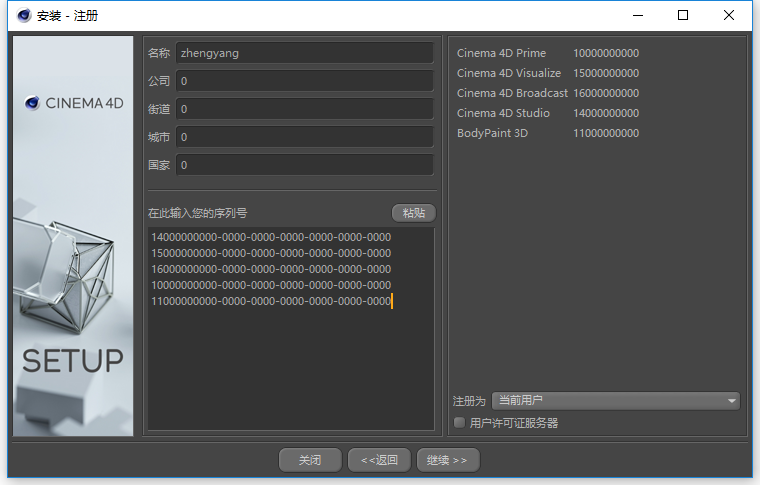Screen dimensions: 760x485
Task: Select Cinema 4D Broadcast entry
Action: (x=512, y=93)
